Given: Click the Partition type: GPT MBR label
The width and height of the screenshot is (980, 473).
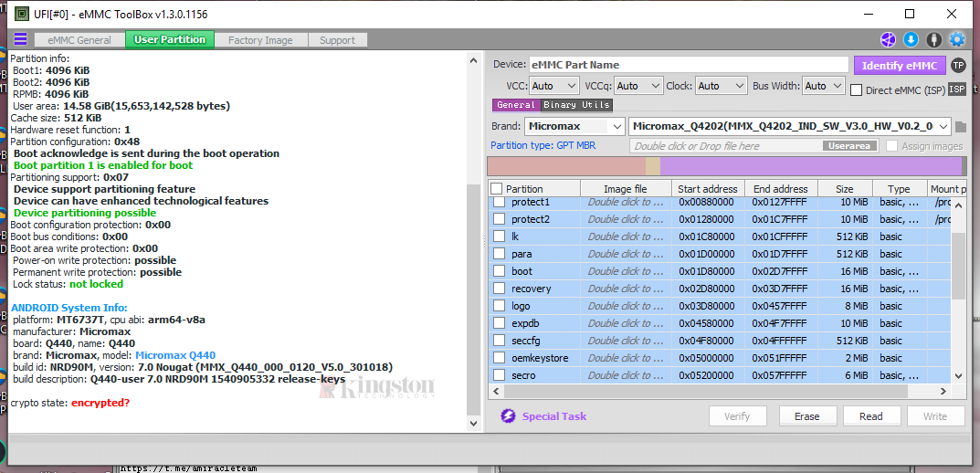Looking at the screenshot, I should point(543,145).
